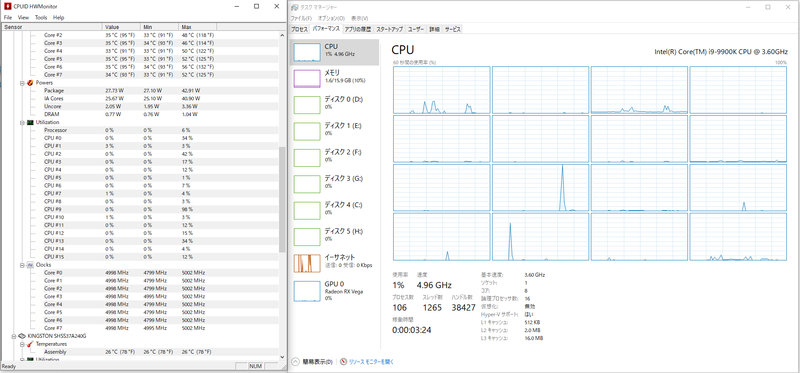Select the Uncore power row
800x373 pixels.
140,106
